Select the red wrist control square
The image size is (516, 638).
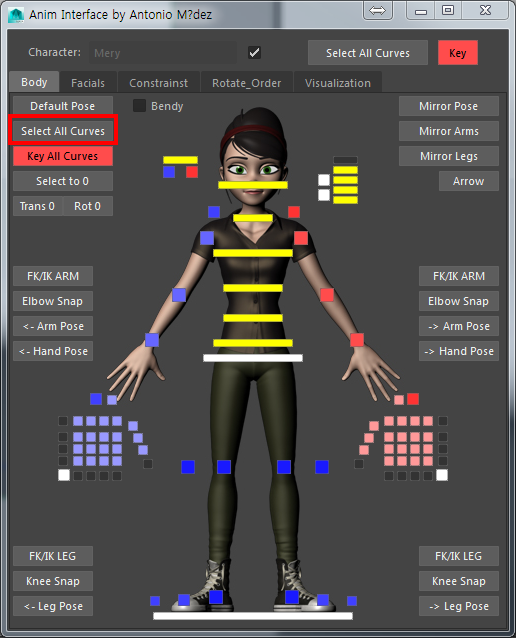pos(357,340)
